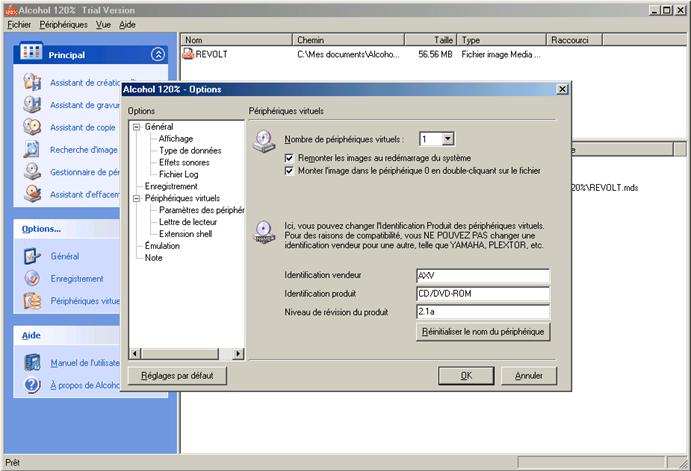Viewport: 691px width, 471px height.
Task: Select Émulation tree item
Action: [162, 245]
